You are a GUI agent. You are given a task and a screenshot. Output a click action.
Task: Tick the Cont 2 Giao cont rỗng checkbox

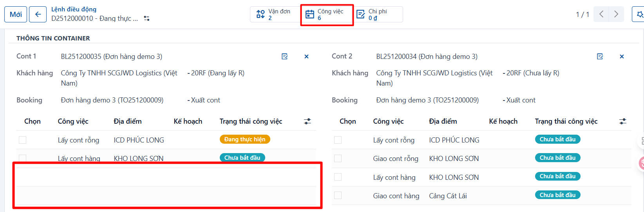click(x=338, y=159)
